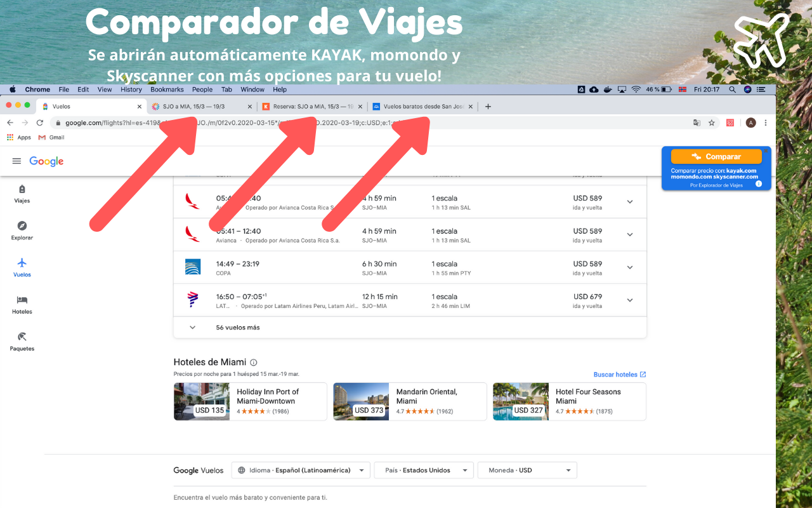Open the País Estados Unidos dropdown
Viewport: 812px width, 508px height.
(x=424, y=471)
